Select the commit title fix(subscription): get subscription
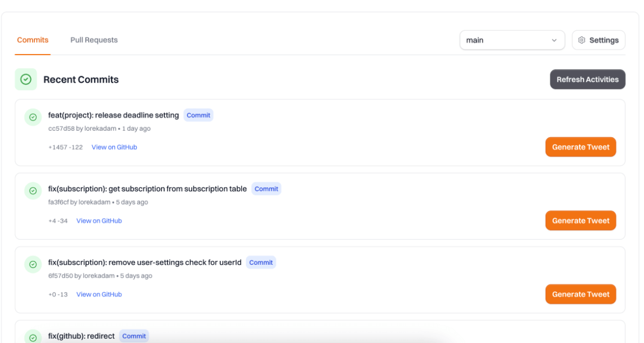This screenshot has height=343, width=644. point(148,189)
